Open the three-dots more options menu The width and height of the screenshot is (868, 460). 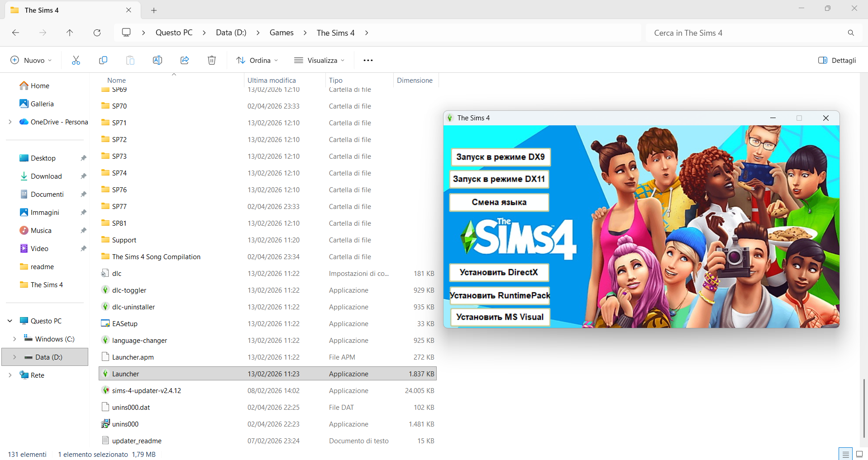click(x=368, y=60)
